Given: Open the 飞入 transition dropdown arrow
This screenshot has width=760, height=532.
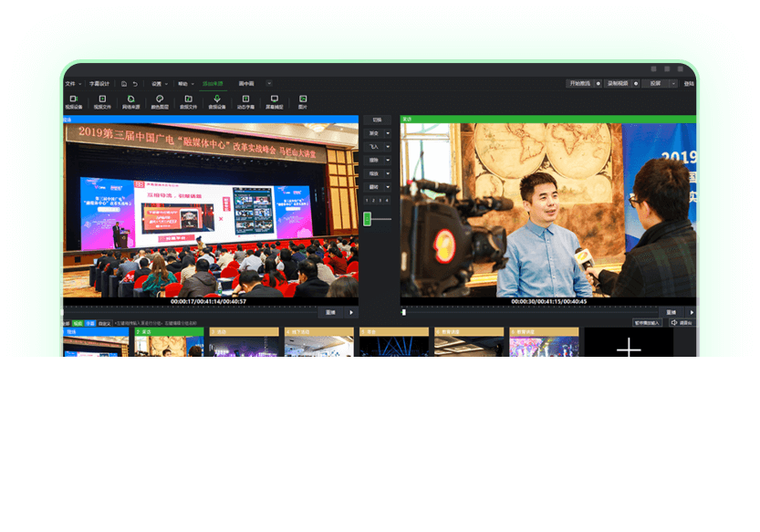Looking at the screenshot, I should 388,146.
